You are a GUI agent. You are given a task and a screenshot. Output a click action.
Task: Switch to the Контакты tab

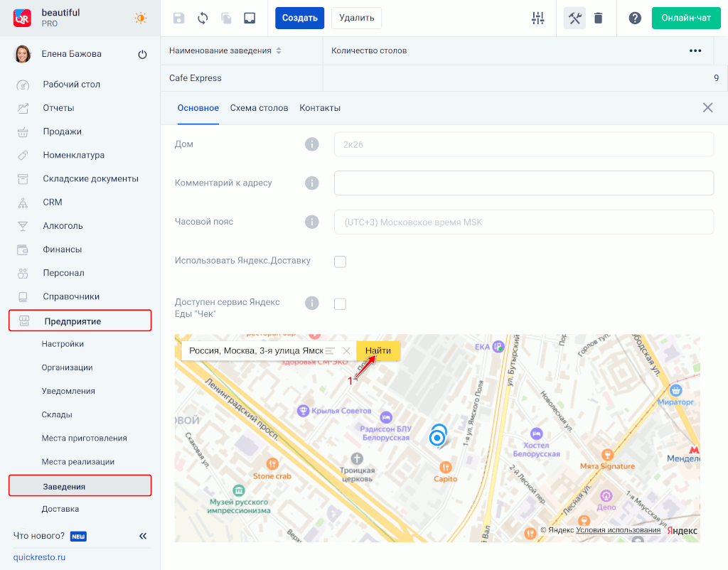320,108
